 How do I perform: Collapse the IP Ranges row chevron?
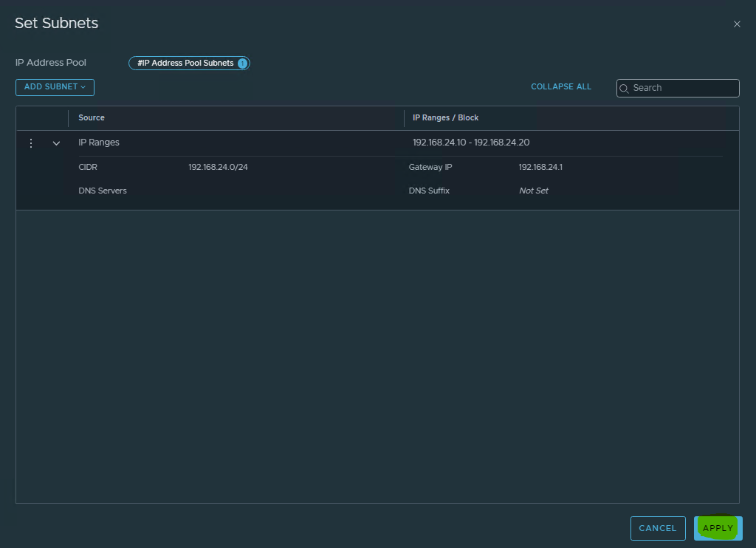pos(56,143)
